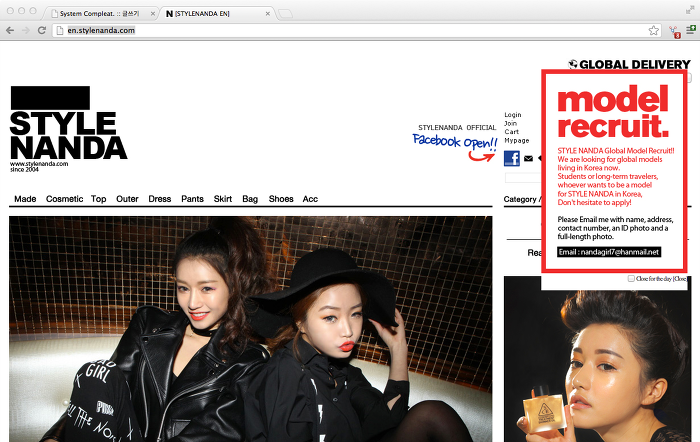Switch to the System Compleat tab
Screen dimensions: 700x442
click(x=99, y=14)
